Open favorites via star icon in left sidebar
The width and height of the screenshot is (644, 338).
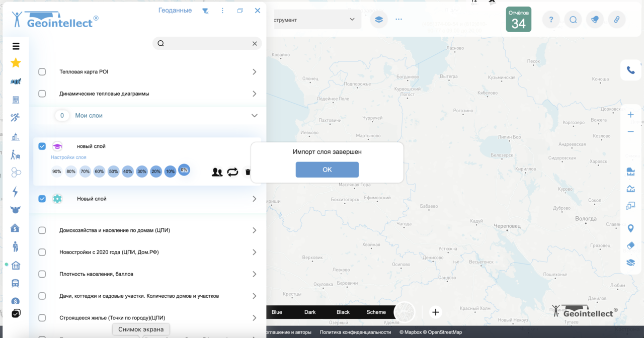pos(16,63)
